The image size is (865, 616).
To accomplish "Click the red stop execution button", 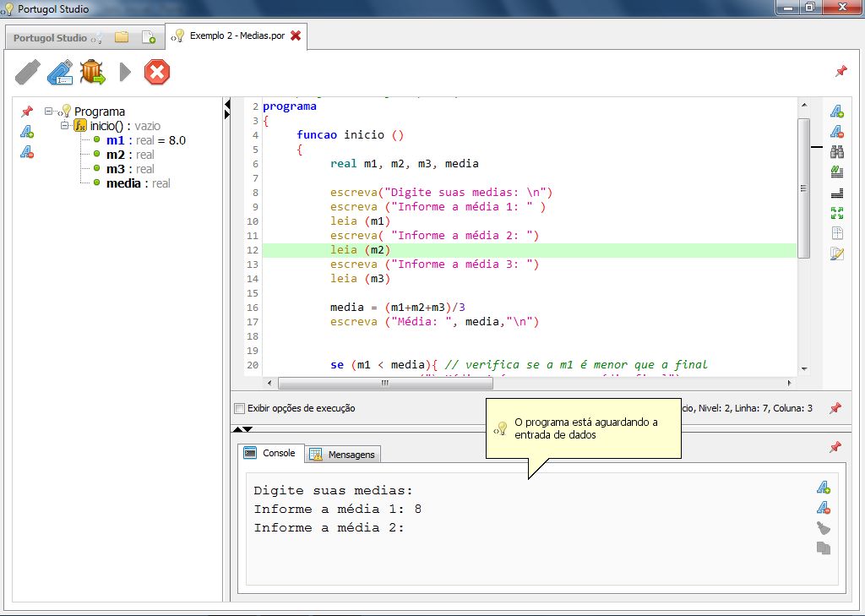I will [157, 73].
